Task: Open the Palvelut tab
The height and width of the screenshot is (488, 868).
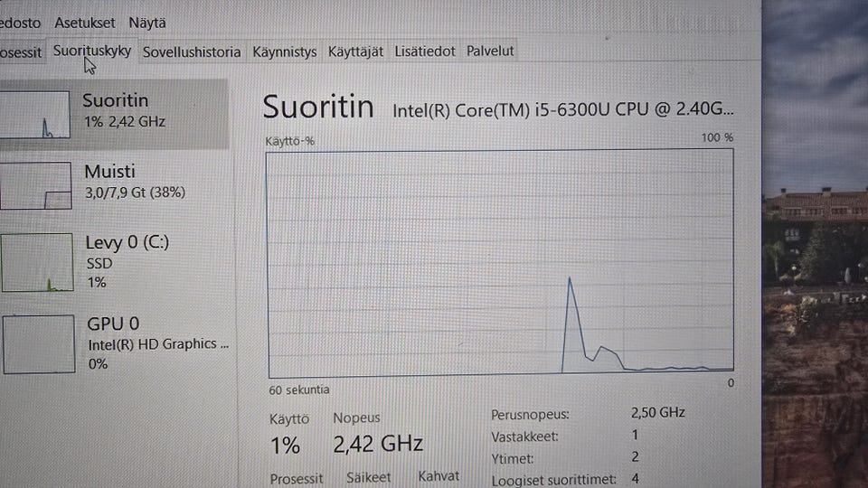Action: tap(490, 51)
